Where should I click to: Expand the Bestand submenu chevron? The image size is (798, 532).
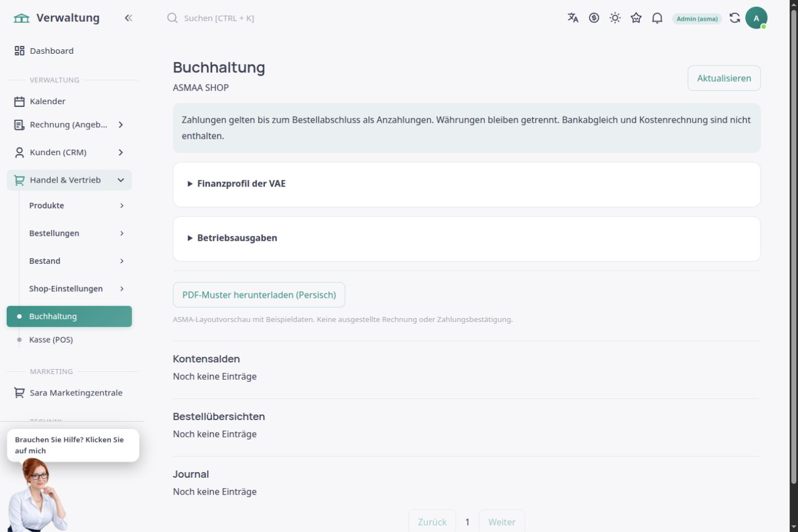pos(122,261)
